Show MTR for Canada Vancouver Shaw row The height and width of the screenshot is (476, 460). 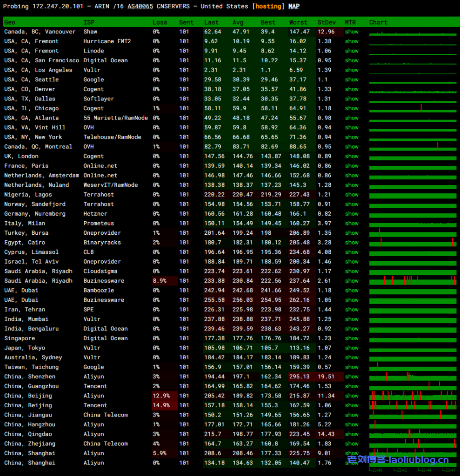(352, 32)
